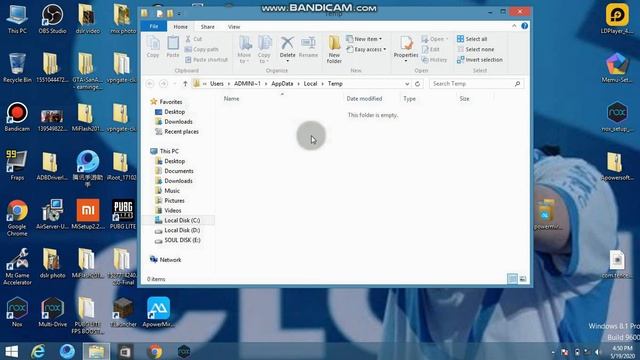Switch to details view in status bar
This screenshot has height=360, width=640.
pyautogui.click(x=512, y=279)
